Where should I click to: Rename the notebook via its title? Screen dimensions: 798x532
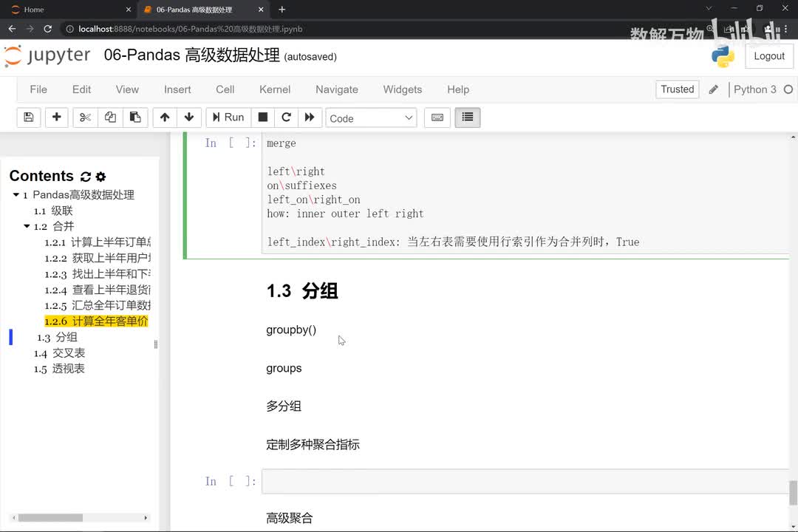click(x=191, y=55)
